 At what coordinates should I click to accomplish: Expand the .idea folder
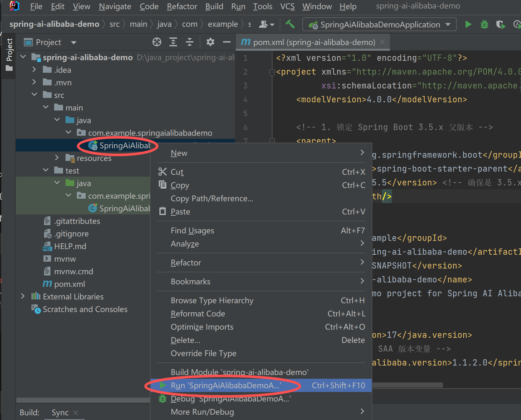[34, 70]
